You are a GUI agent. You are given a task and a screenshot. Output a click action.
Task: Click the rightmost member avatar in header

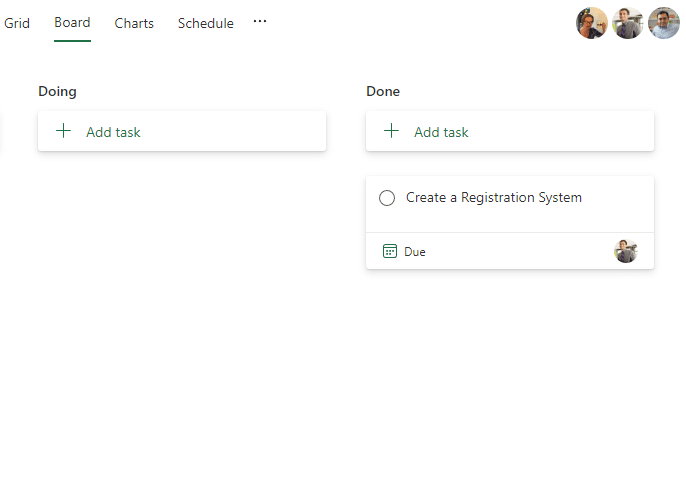(x=664, y=23)
